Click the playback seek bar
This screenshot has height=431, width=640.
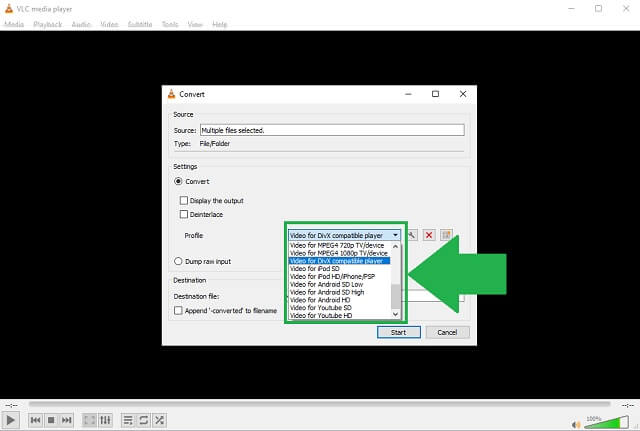click(x=320, y=404)
